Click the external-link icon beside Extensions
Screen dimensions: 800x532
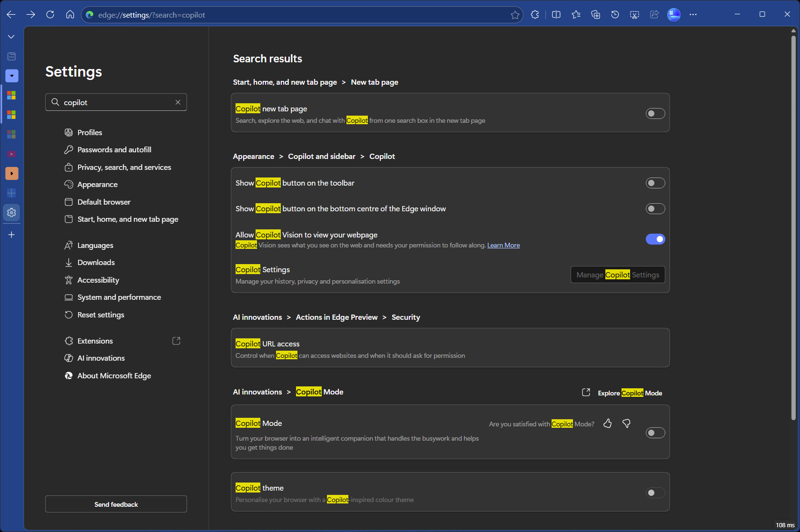coord(176,341)
